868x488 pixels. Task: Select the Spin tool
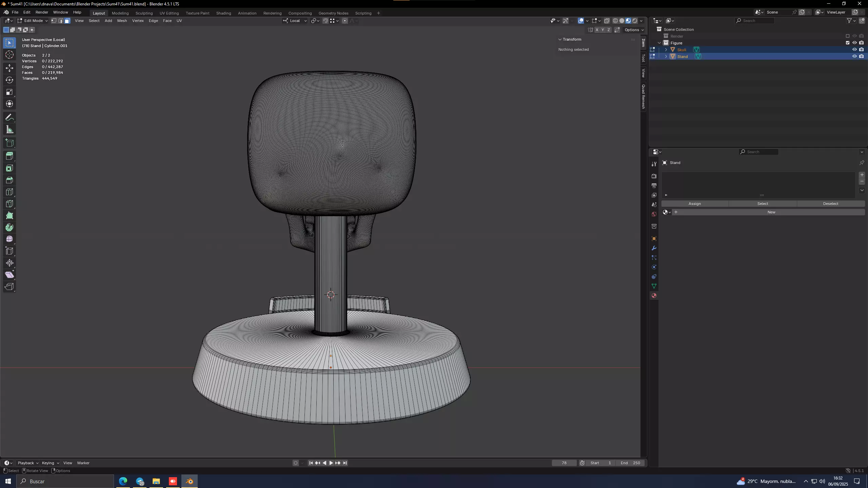[9, 227]
